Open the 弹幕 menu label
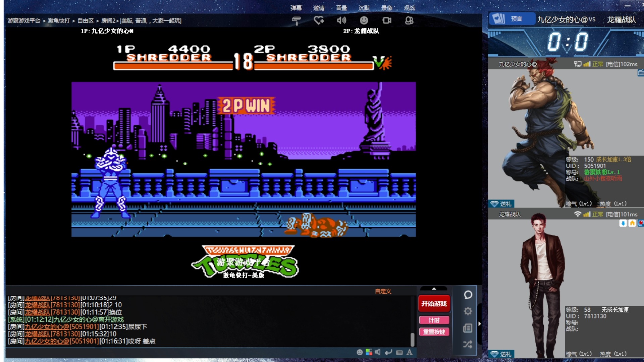This screenshot has height=362, width=644. pos(296,8)
